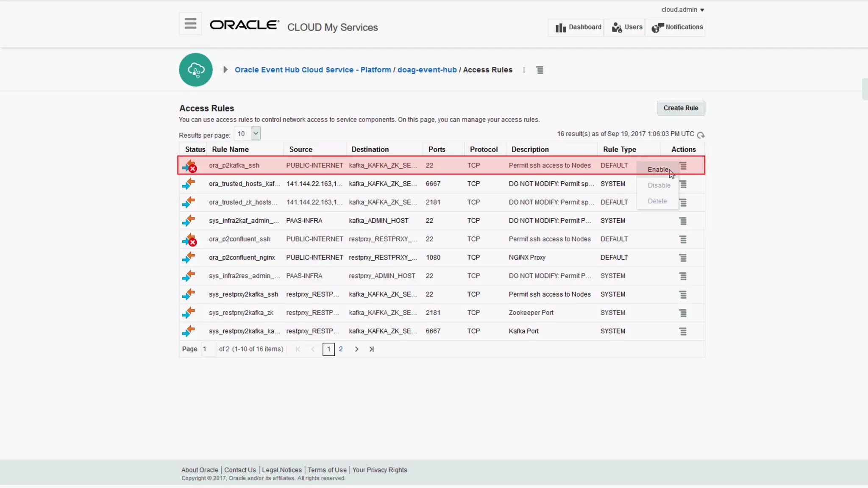Open actions menu for ora_trusted_hosts_kaf rule
The image size is (868, 488).
click(x=683, y=184)
